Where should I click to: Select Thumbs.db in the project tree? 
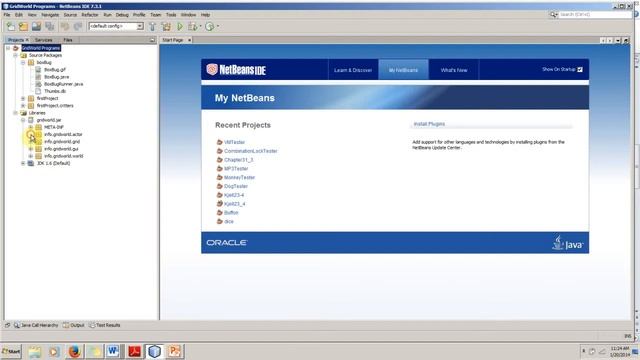55,91
